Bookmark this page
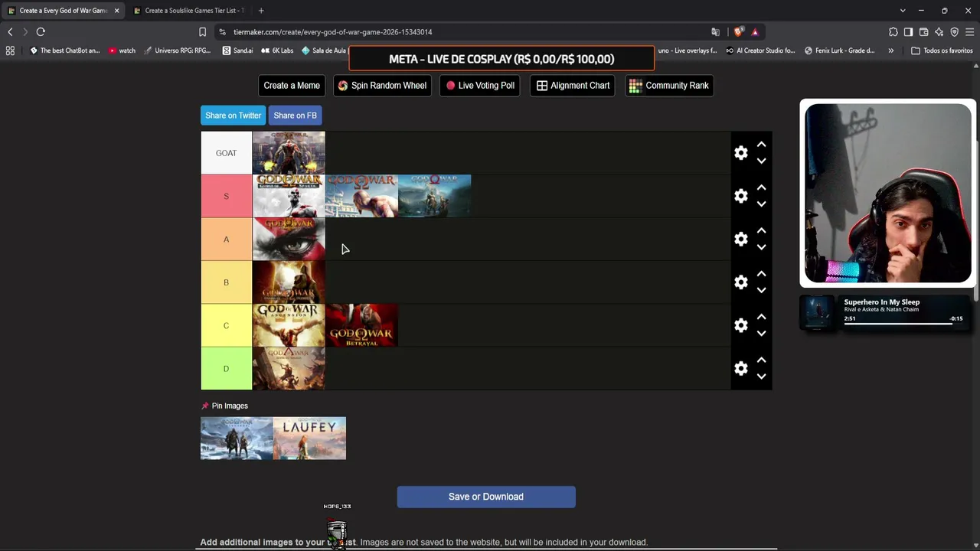980x551 pixels. coord(202,32)
